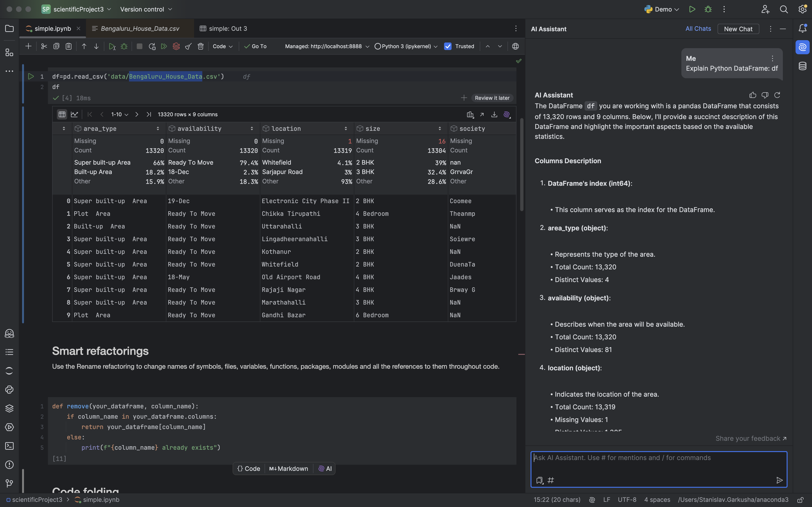Open the Project folder tool window

9,28
